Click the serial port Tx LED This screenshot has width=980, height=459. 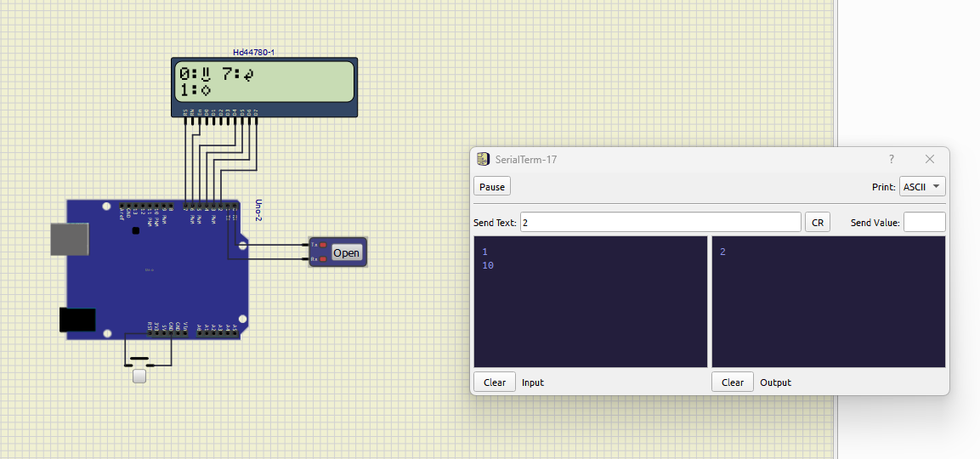pos(322,245)
